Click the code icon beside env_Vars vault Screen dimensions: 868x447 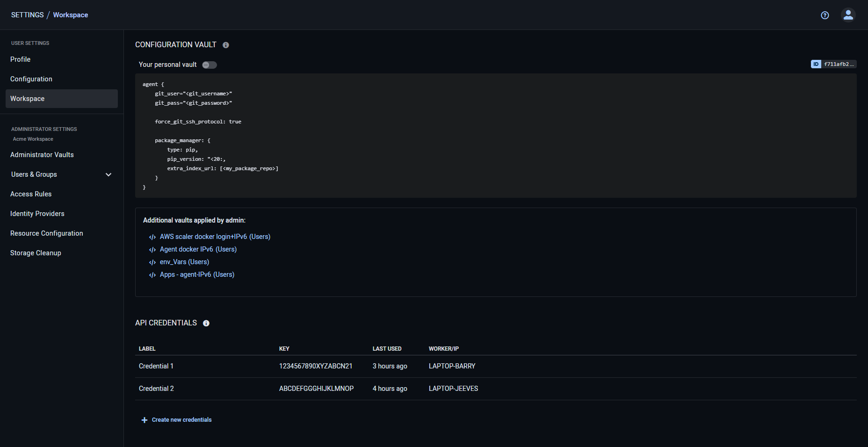point(152,262)
